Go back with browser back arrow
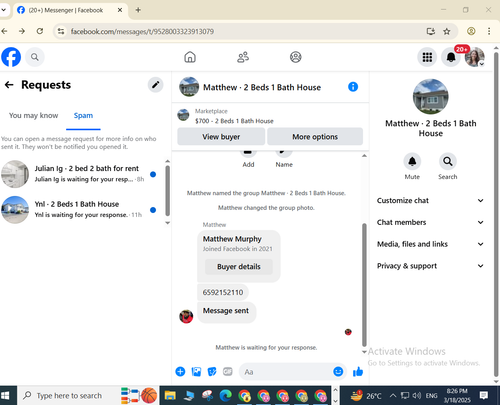 pyautogui.click(x=4, y=31)
